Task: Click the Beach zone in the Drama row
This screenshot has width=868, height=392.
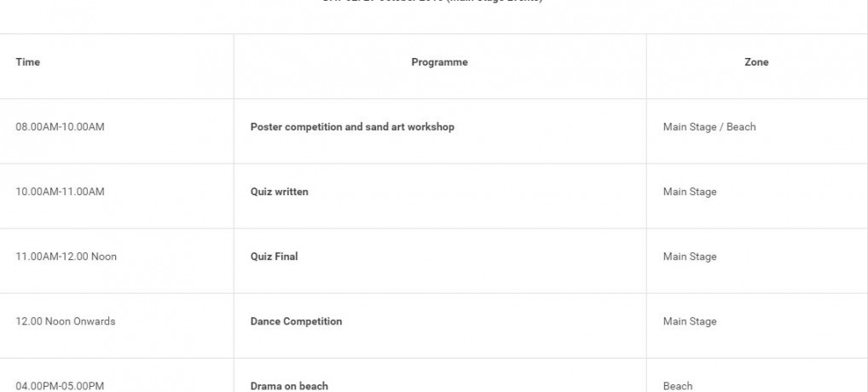Action: [678, 386]
